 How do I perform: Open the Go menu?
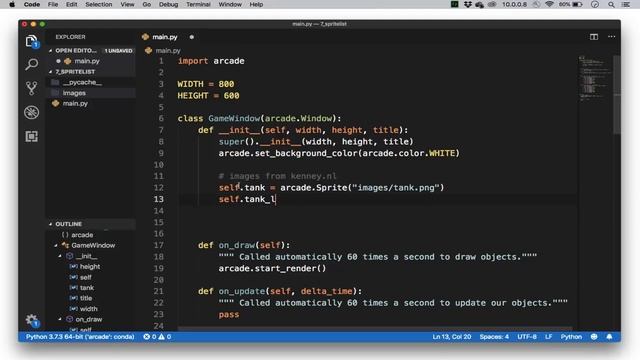(147, 4)
